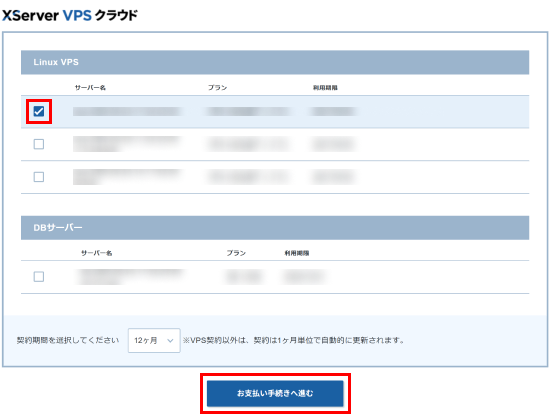Click the 契約期間を選択してください label
The width and height of the screenshot is (550, 420).
point(68,340)
